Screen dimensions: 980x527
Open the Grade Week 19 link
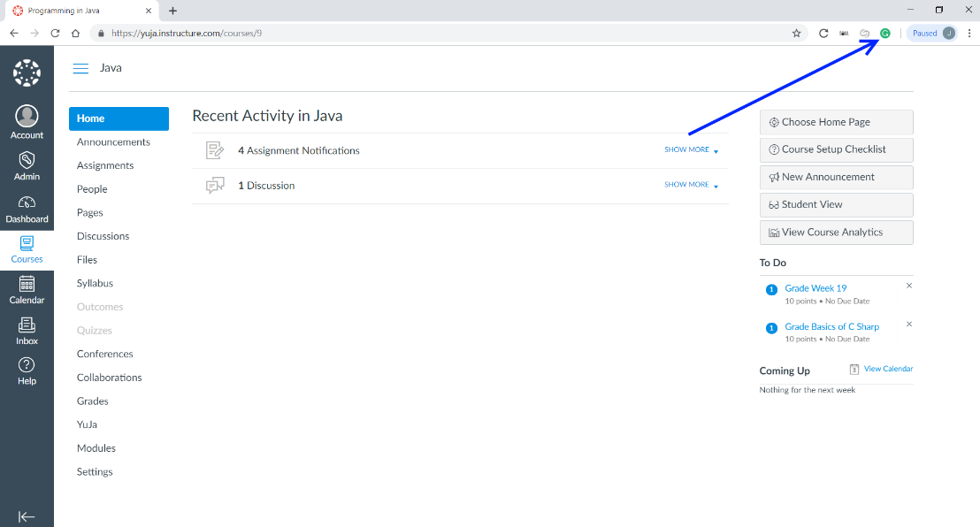[815, 288]
